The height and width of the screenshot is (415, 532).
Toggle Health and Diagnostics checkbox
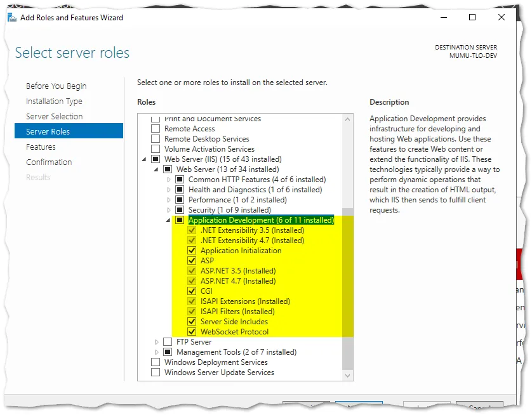coord(180,190)
